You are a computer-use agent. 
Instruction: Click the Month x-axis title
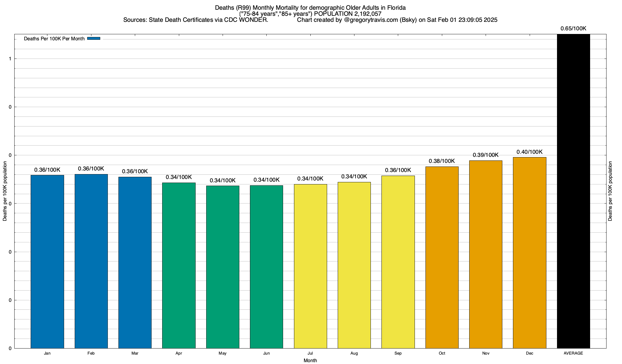point(310,361)
